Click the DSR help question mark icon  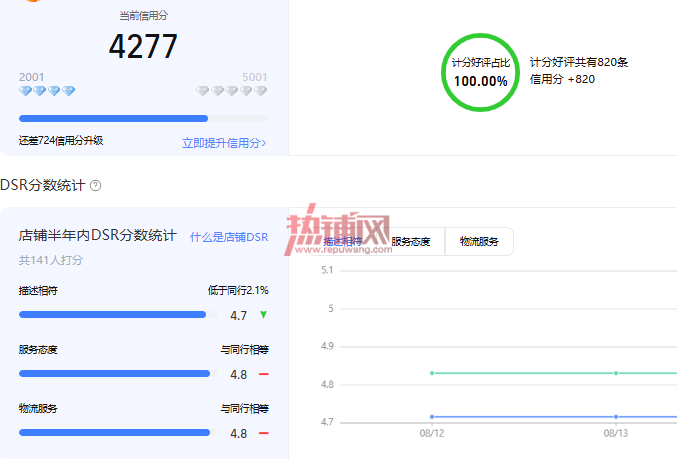pos(95,186)
